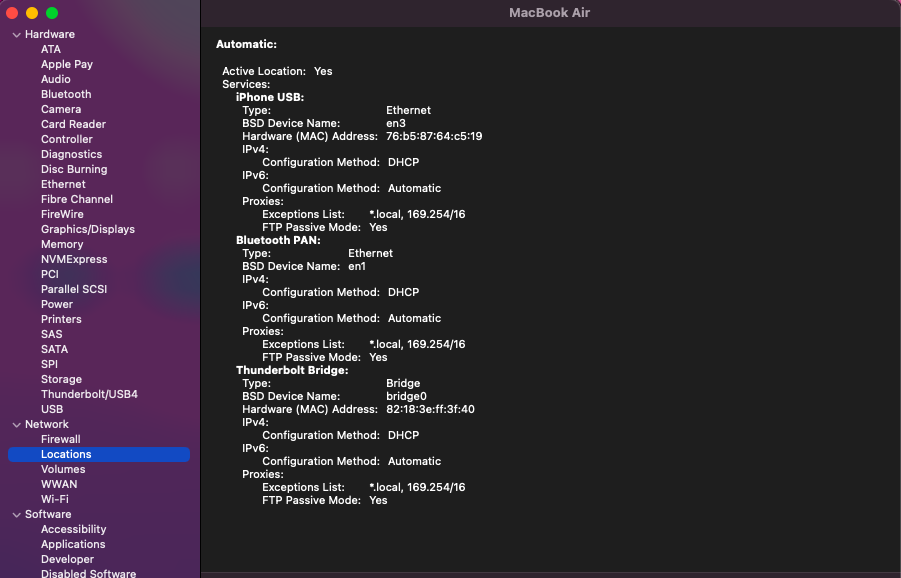The height and width of the screenshot is (578, 901).
Task: Select WWAN under Network
Action: point(59,484)
